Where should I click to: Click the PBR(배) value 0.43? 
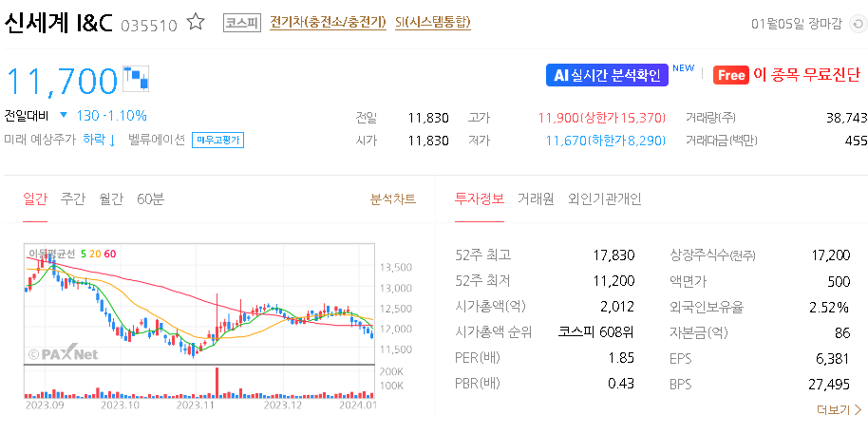620,383
